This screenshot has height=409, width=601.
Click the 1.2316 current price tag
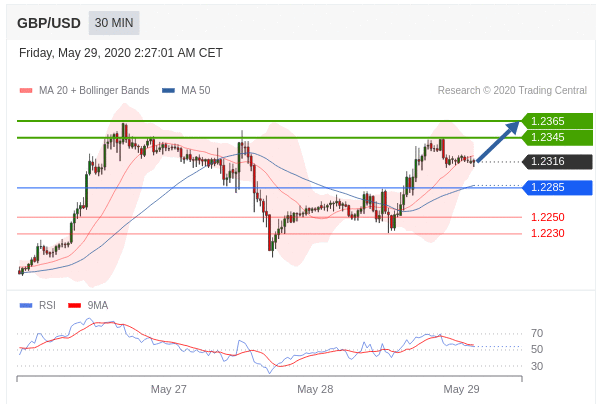(557, 161)
